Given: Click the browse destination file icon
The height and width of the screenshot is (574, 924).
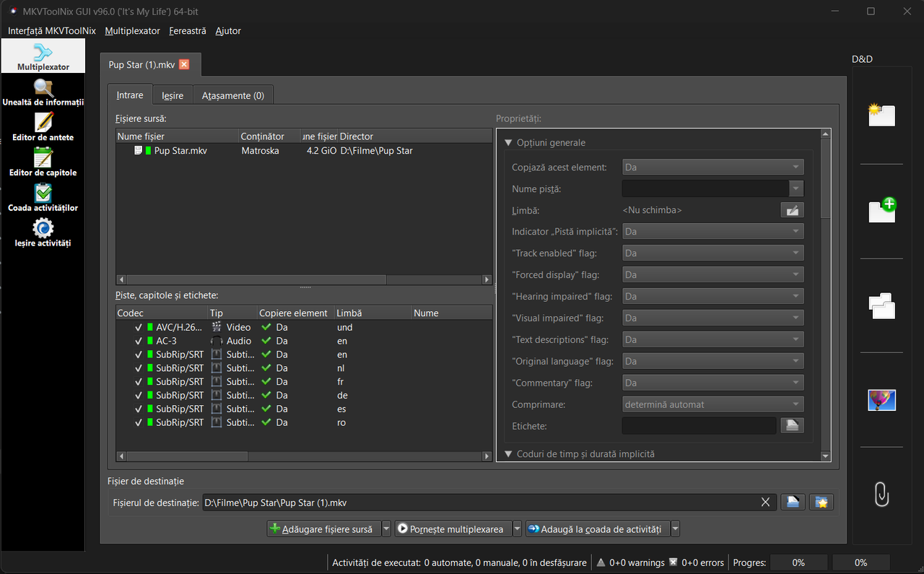Looking at the screenshot, I should [793, 502].
